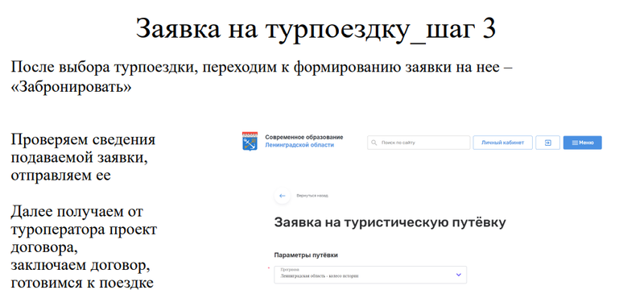Click the back arrow circle button

pyautogui.click(x=283, y=196)
